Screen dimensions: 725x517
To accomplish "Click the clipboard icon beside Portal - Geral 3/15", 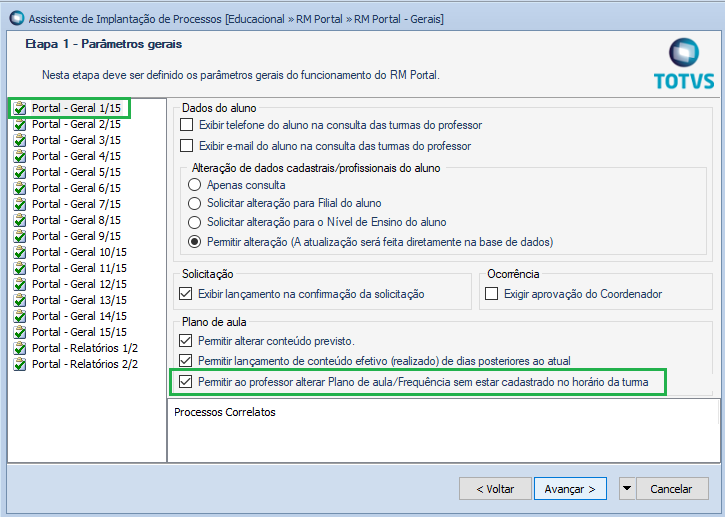I will [20, 140].
